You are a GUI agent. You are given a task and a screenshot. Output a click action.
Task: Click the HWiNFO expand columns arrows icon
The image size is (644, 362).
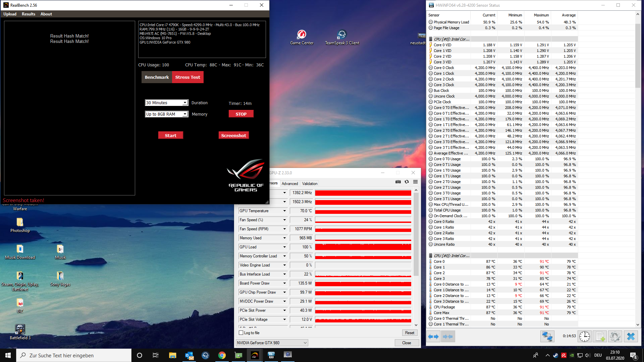pyautogui.click(x=434, y=336)
